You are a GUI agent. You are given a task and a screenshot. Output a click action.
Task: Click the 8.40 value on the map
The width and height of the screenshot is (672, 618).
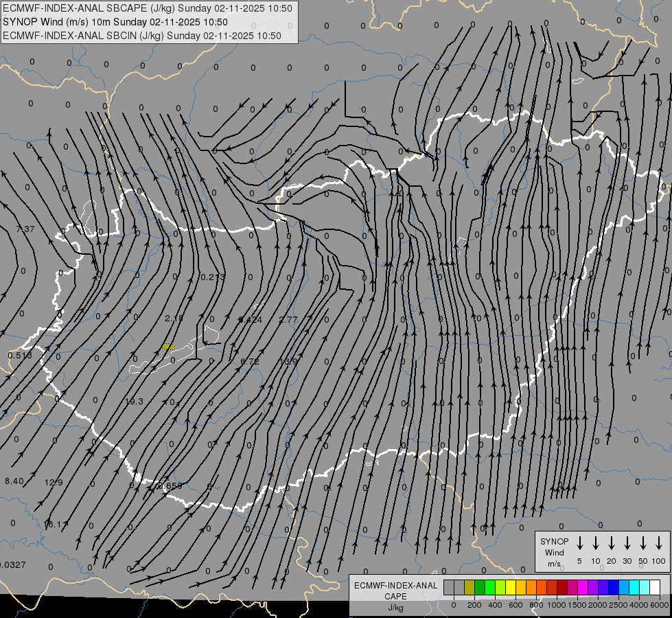pos(14,481)
